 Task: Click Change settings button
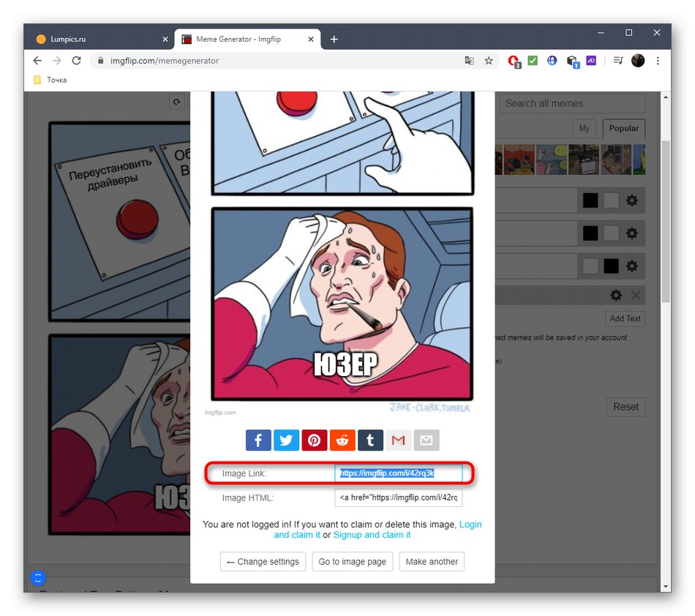click(263, 561)
